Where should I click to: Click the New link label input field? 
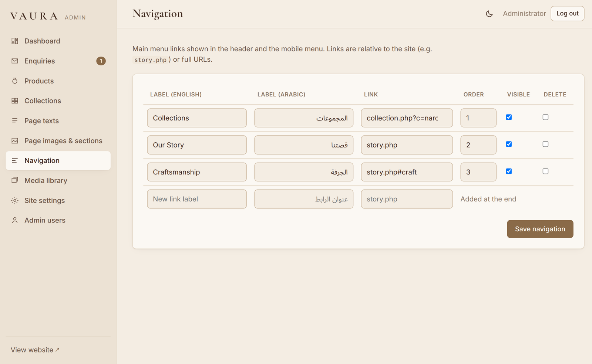197,199
